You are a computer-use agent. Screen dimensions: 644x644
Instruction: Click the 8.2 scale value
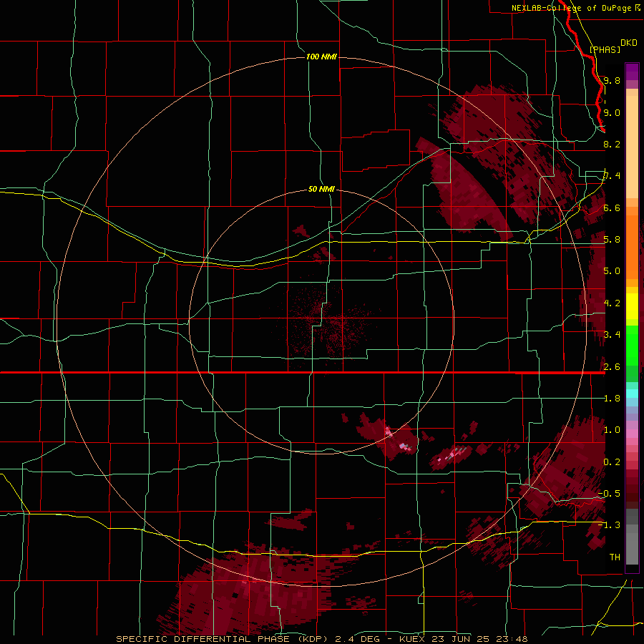coord(612,144)
